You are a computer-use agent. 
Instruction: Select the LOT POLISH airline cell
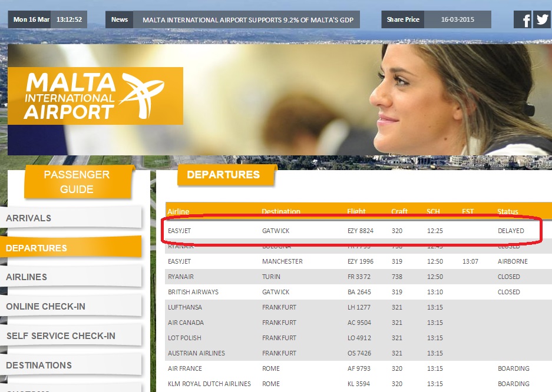pyautogui.click(x=184, y=338)
